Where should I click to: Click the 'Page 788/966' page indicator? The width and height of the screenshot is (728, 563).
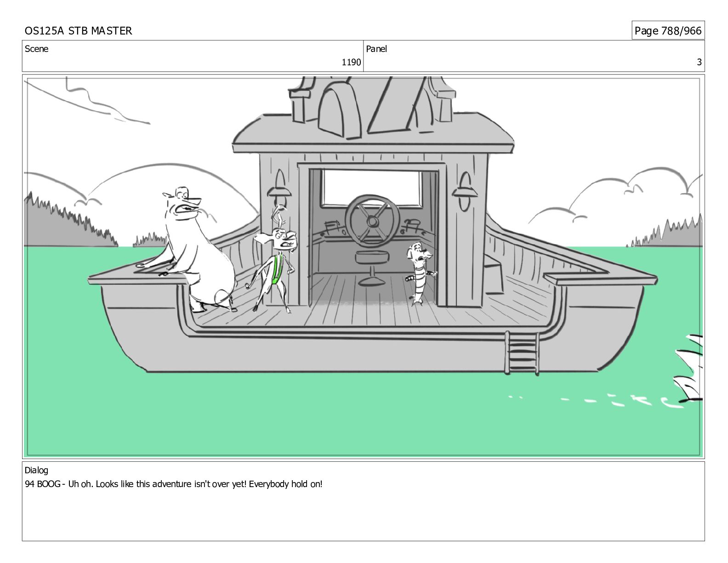pyautogui.click(x=668, y=31)
